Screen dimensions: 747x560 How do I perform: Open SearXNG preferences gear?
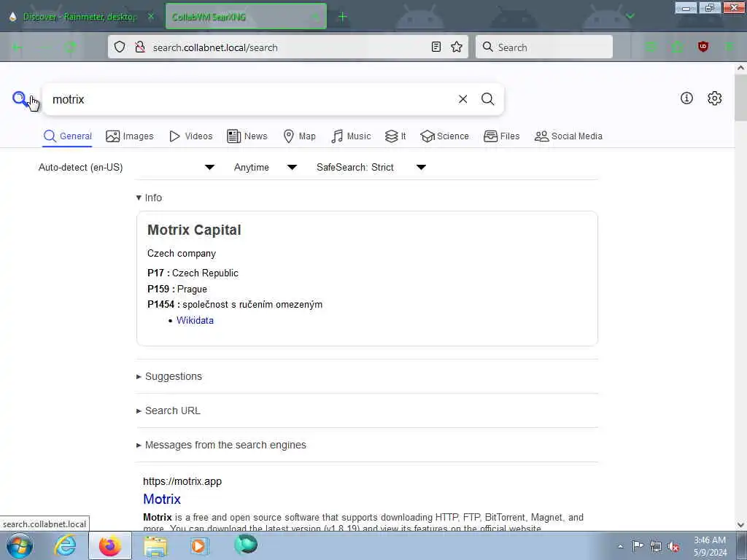714,98
